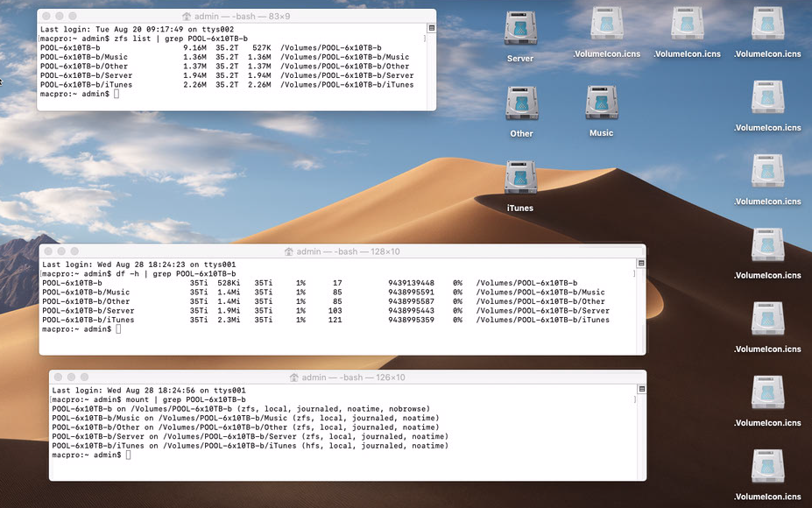Select the Server drive icon on the desktop
Screen dimensions: 812x508
tap(520, 29)
